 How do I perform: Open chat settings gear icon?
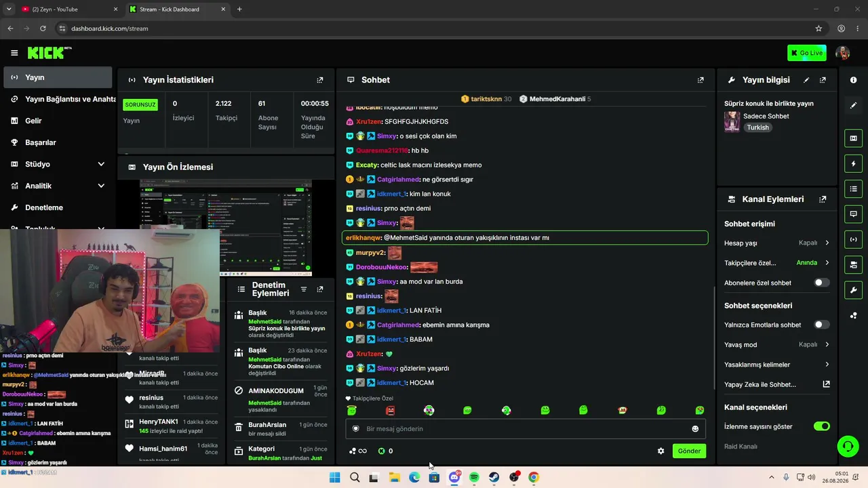661,451
